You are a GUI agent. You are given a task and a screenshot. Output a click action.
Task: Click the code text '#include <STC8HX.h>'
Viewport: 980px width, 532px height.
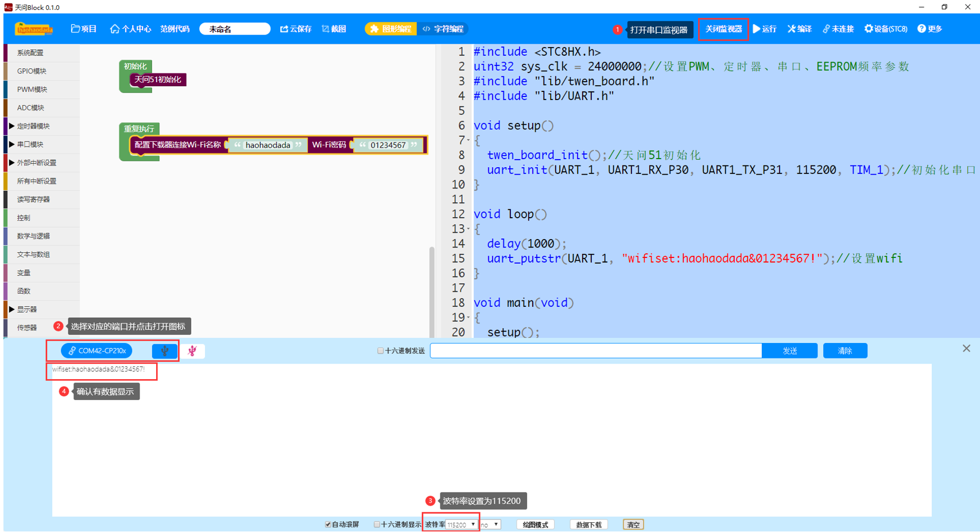pyautogui.click(x=537, y=52)
